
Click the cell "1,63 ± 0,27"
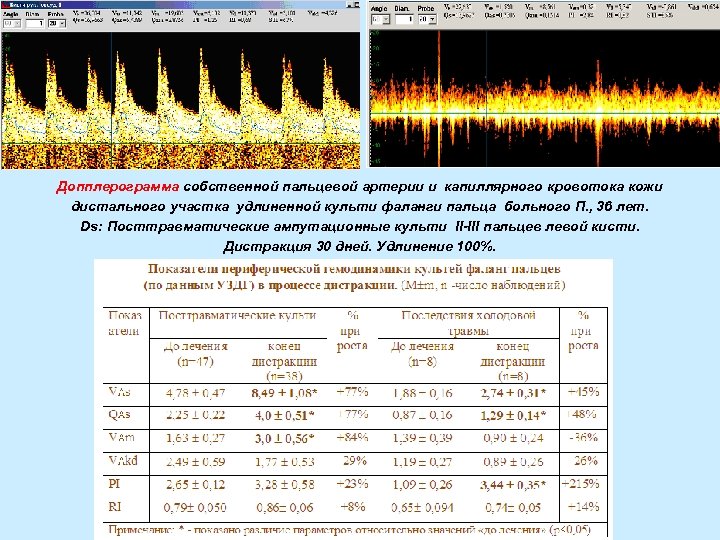tap(196, 438)
